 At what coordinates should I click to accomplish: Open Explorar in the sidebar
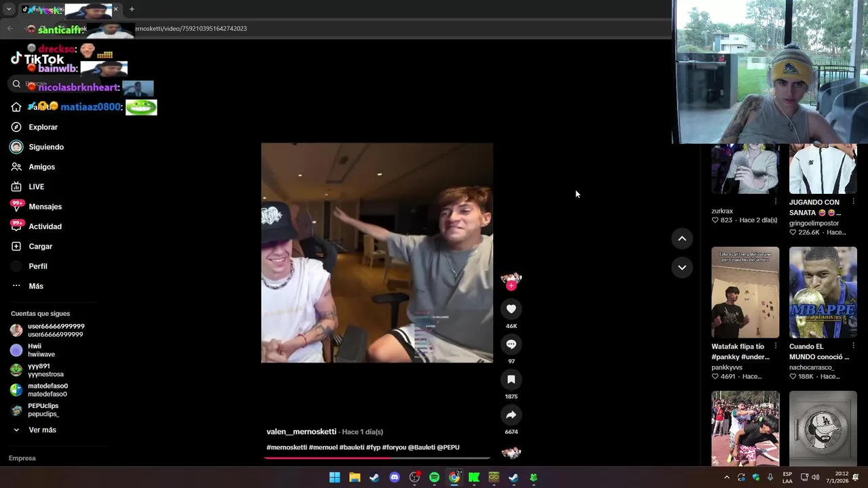pyautogui.click(x=43, y=127)
